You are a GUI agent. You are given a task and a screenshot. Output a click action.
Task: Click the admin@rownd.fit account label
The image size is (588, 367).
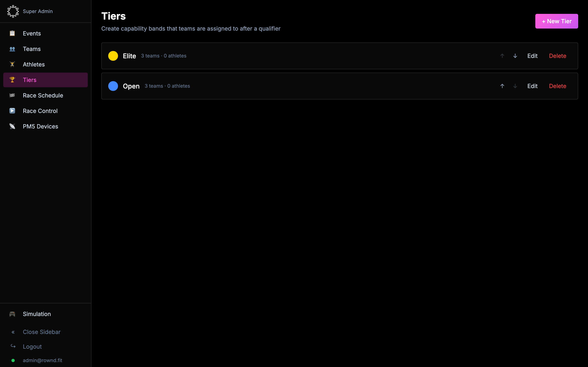[x=42, y=360]
